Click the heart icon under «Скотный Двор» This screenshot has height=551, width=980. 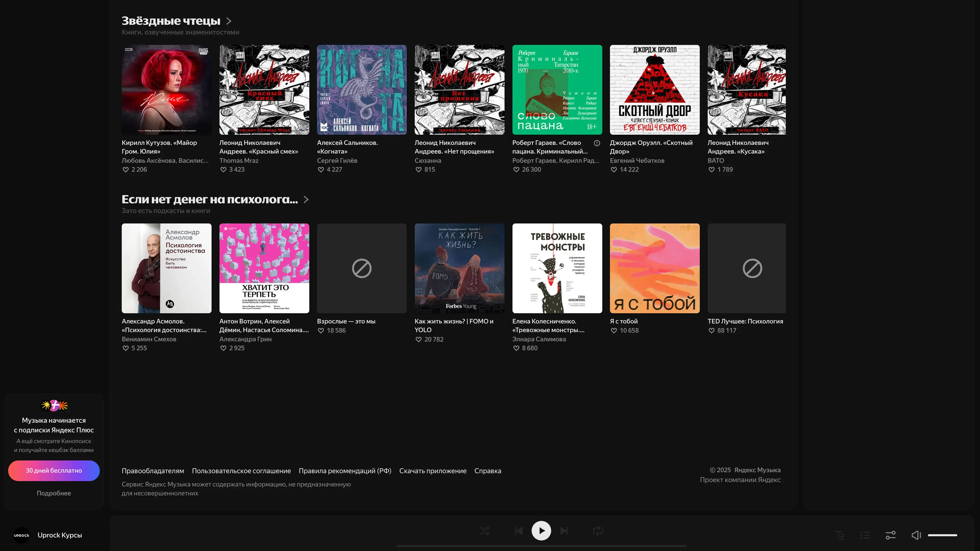click(614, 170)
